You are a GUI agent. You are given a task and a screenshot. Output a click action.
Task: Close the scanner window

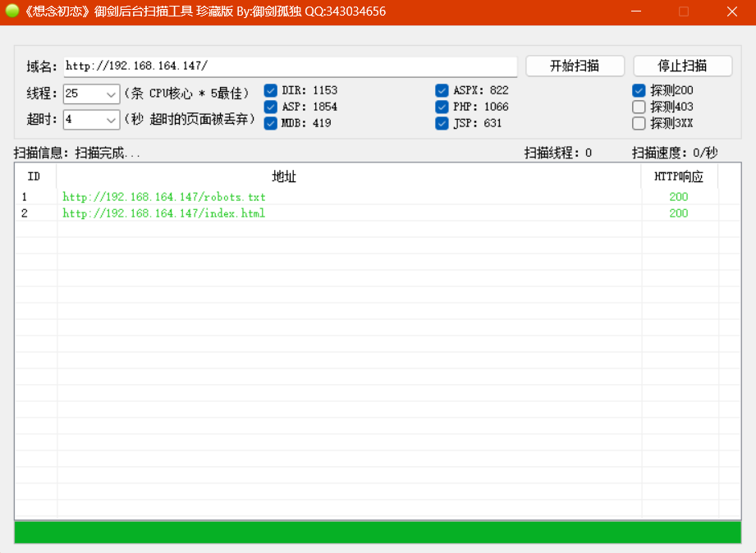[x=732, y=11]
